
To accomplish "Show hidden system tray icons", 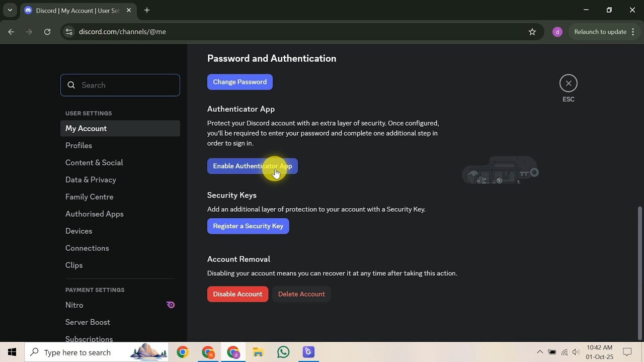I will point(540,352).
